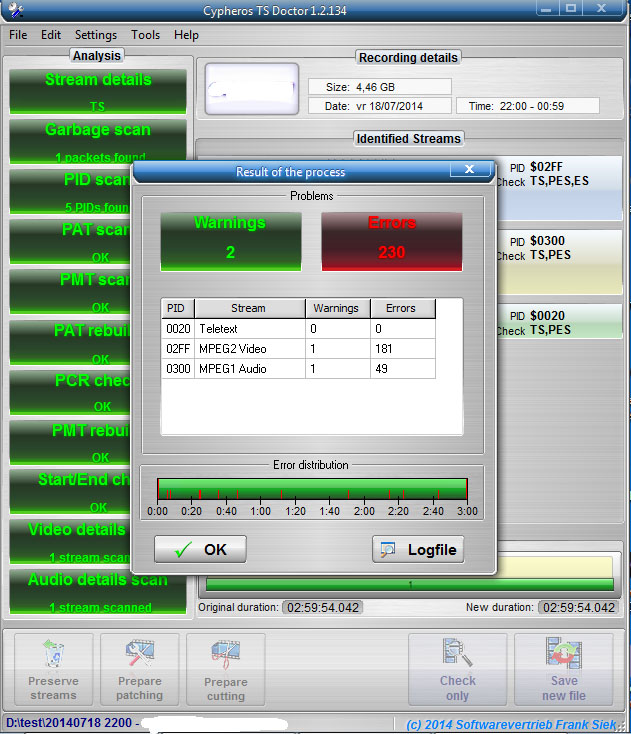
Task: Click the PMT rebuild analysis button
Action: click(x=70, y=442)
